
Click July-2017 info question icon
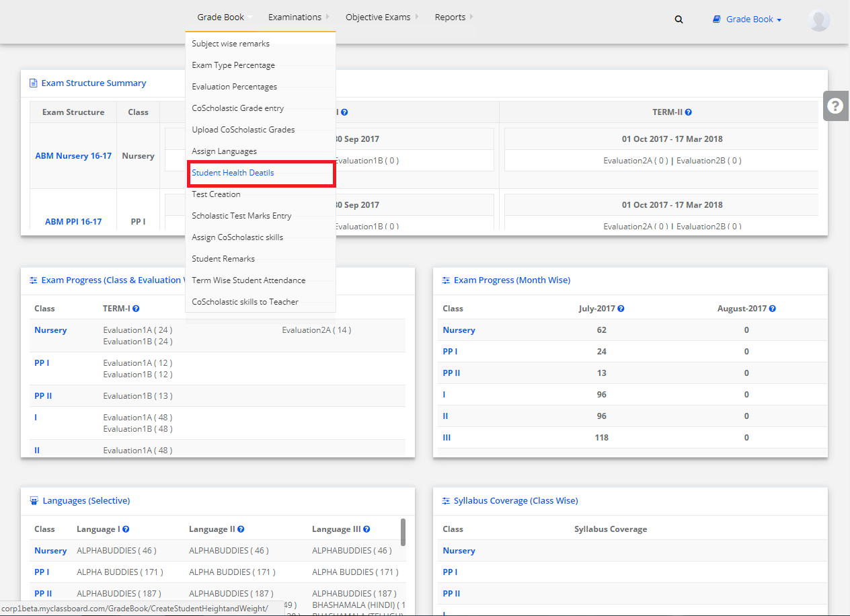(x=621, y=309)
